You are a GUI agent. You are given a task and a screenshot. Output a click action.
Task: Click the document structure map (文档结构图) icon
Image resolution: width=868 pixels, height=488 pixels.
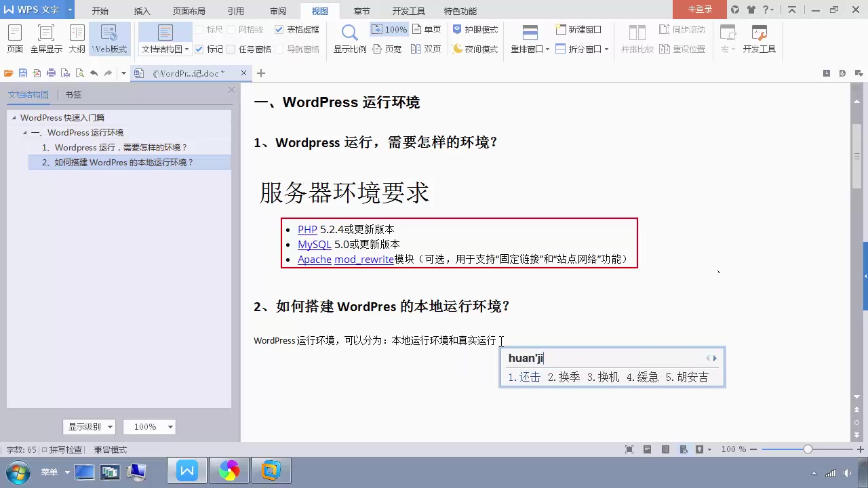[165, 33]
